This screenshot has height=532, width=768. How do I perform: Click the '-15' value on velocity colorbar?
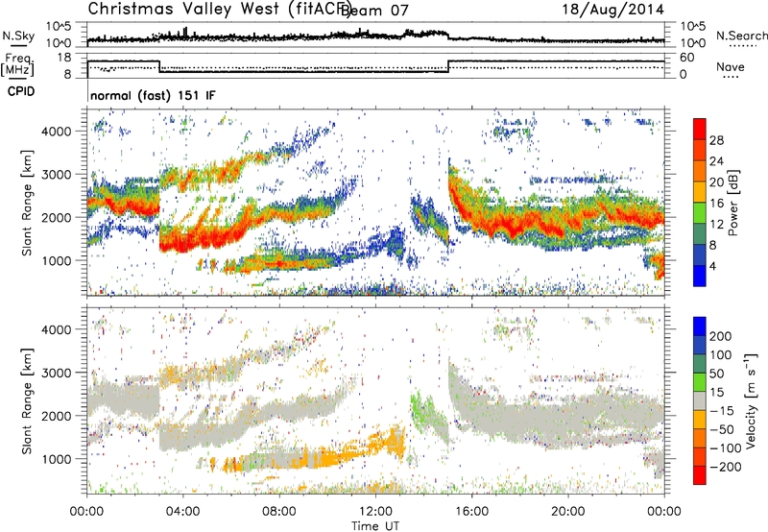[722, 410]
